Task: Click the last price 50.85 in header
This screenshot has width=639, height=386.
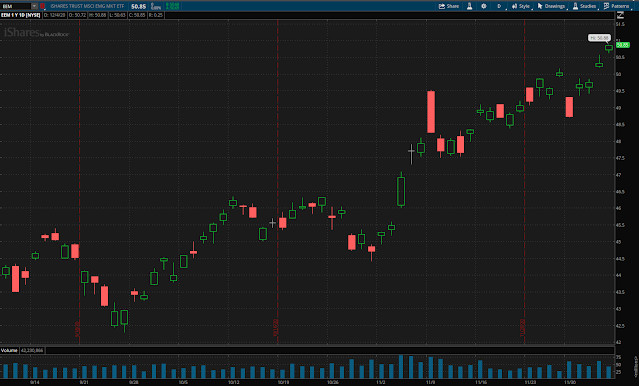Action: coord(139,7)
